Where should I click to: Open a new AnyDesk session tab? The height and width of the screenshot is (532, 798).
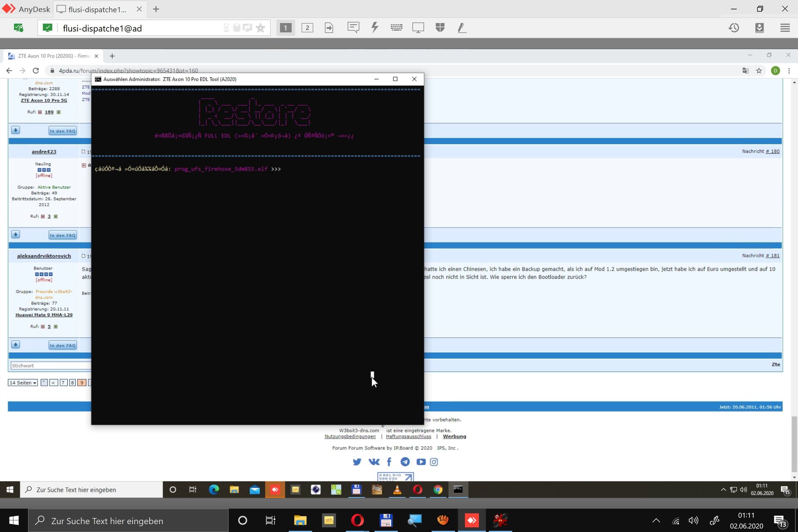[156, 9]
